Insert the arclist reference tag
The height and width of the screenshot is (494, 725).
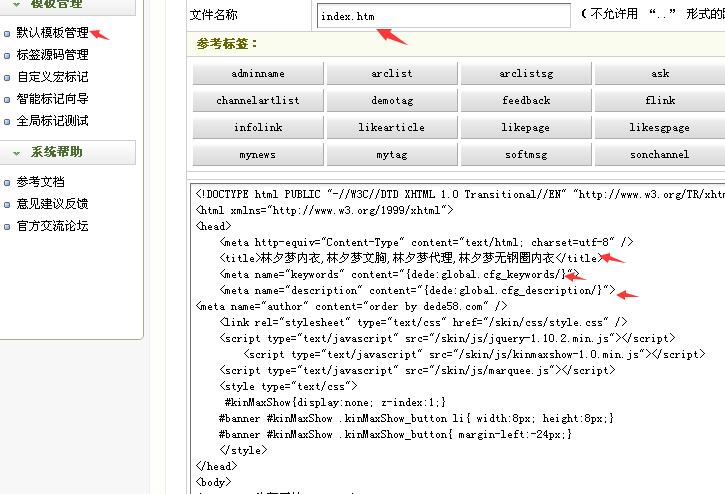392,74
